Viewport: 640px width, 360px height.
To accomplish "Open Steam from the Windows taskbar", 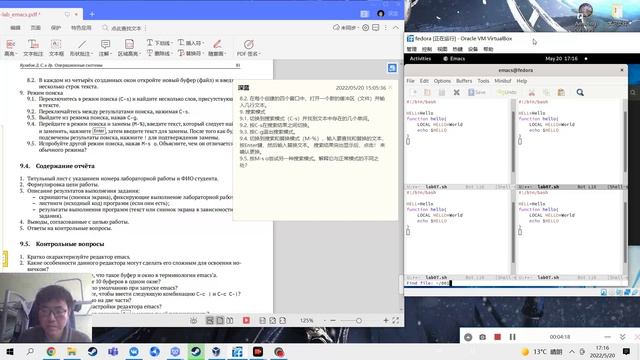I will coord(93,351).
